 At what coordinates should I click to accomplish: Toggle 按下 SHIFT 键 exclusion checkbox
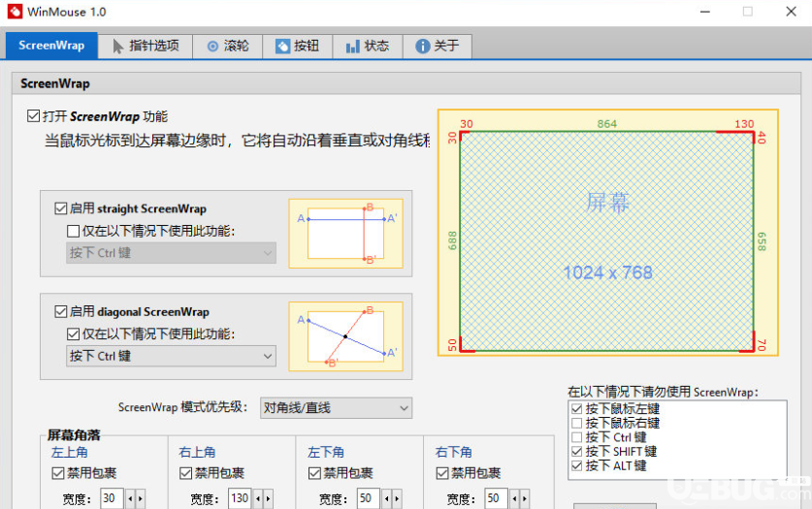(x=577, y=452)
